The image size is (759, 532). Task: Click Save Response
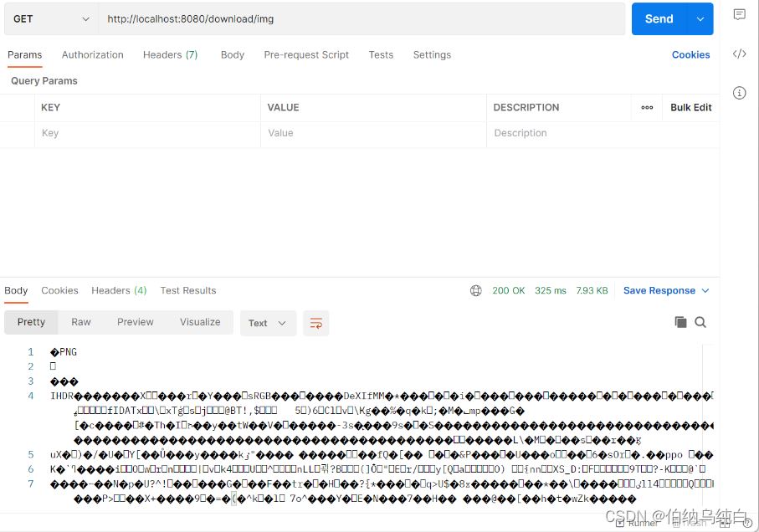pos(659,290)
